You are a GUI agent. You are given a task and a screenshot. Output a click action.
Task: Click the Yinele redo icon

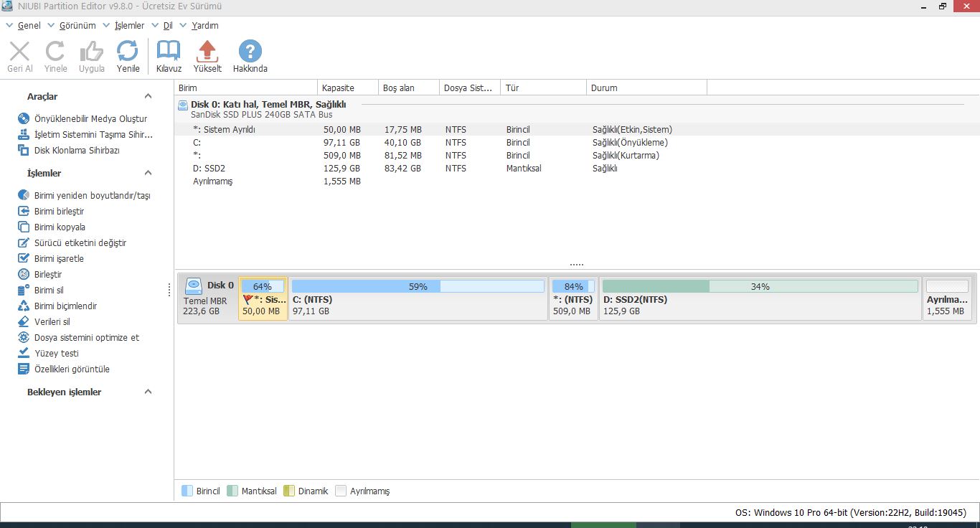click(55, 52)
